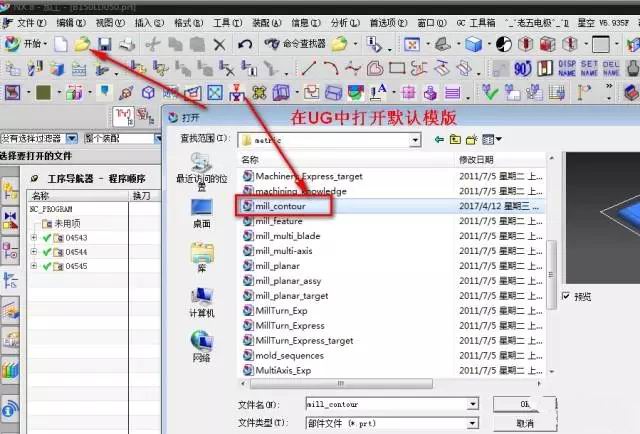Select the arc sketch tool icon

(331, 68)
